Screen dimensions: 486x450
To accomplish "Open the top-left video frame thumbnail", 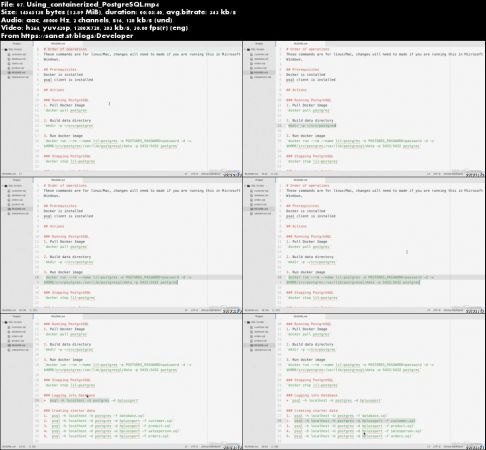I will tap(121, 109).
